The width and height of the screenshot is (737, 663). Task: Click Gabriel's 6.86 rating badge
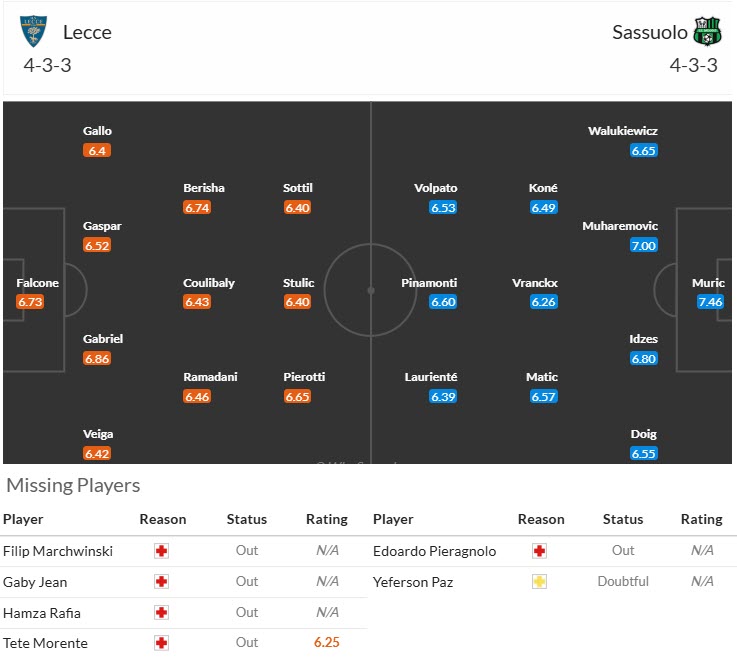[97, 358]
